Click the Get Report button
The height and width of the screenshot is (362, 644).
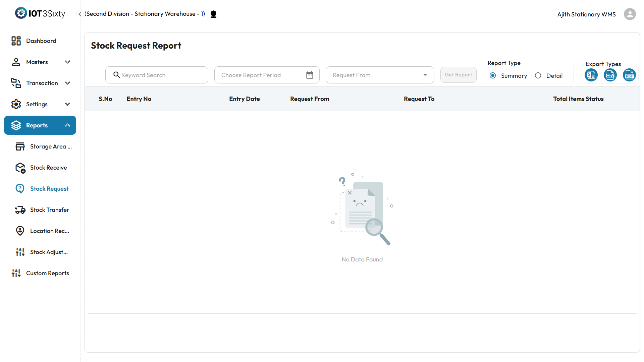458,75
